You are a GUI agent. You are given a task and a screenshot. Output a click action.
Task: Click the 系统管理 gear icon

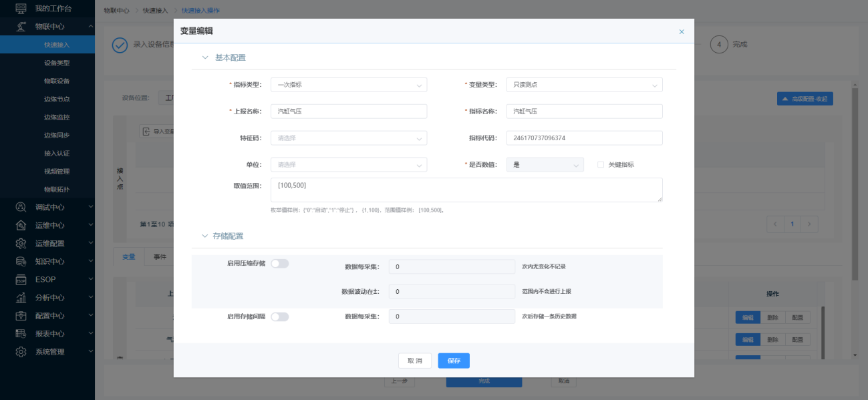coord(21,351)
